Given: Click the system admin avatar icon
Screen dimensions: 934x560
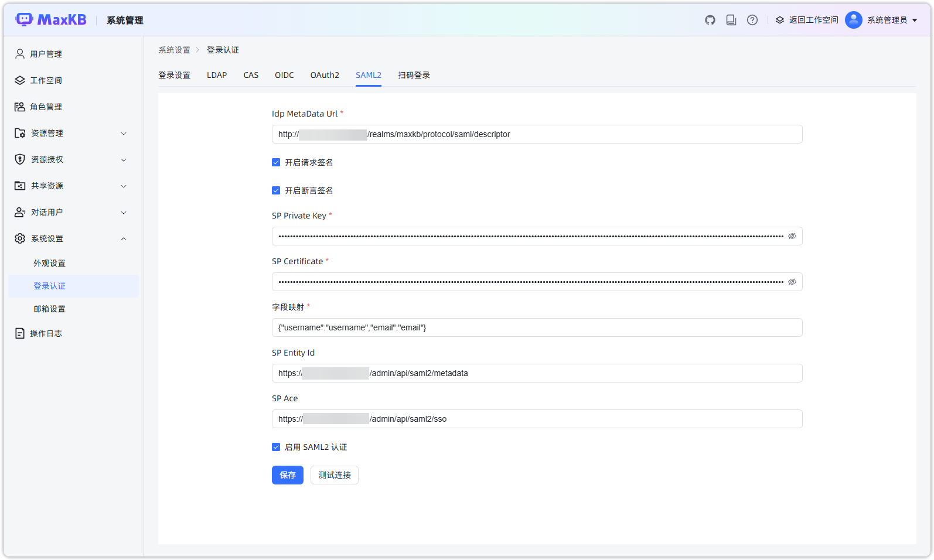Looking at the screenshot, I should (x=853, y=20).
